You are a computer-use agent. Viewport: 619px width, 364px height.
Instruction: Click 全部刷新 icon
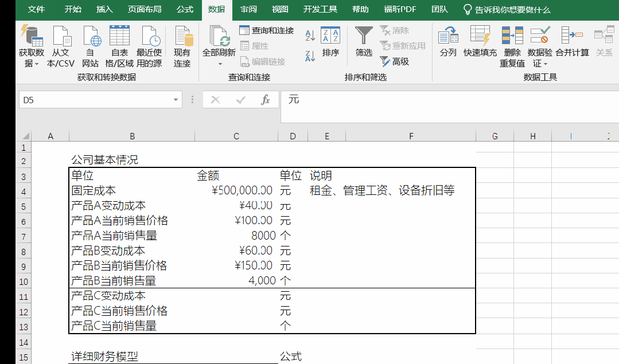coord(219,36)
